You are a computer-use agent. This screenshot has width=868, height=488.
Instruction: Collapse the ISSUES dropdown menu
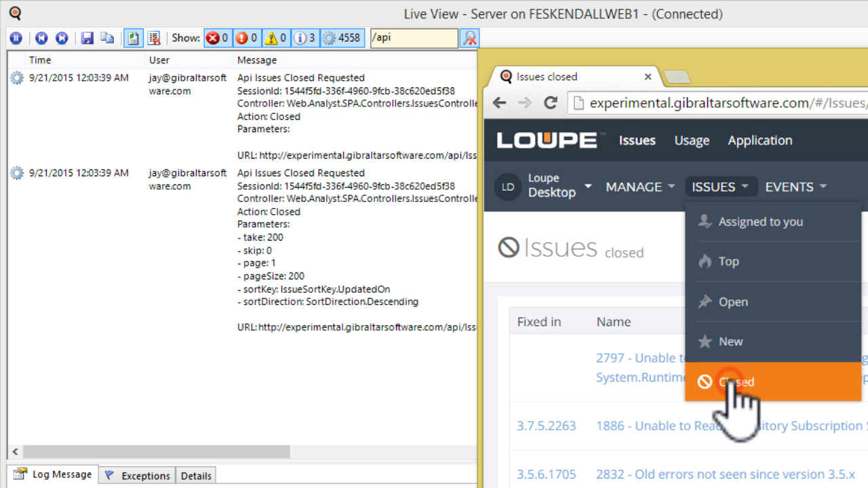coord(721,187)
